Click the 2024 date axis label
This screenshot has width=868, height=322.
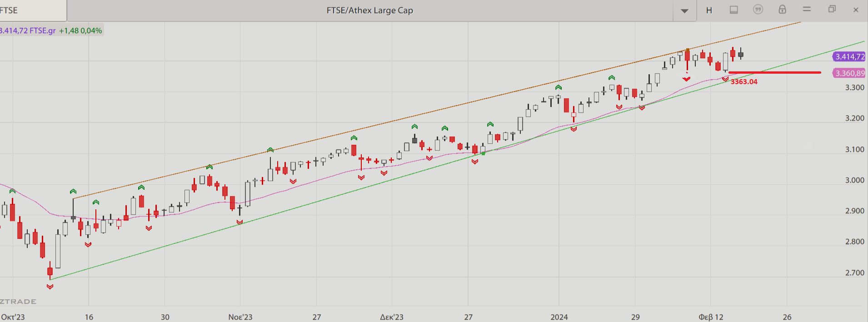click(x=559, y=317)
